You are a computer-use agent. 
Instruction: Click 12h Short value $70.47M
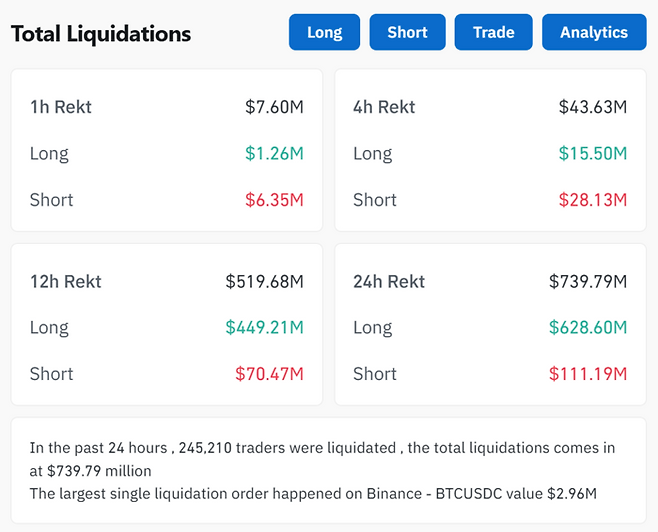pyautogui.click(x=269, y=374)
